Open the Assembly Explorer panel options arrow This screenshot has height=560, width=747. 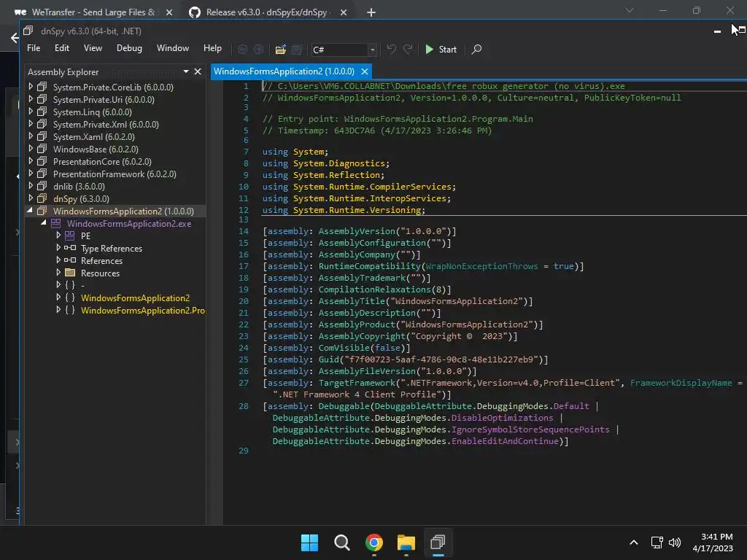[186, 71]
